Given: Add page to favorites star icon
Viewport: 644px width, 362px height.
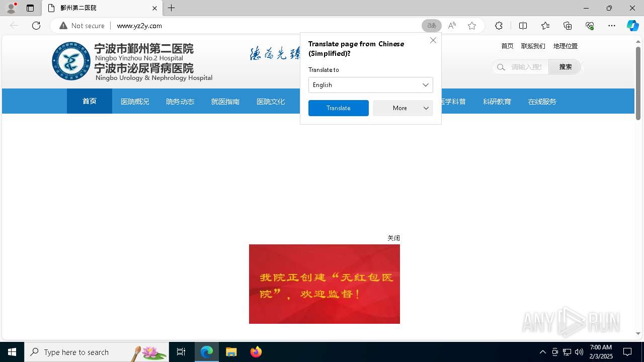Looking at the screenshot, I should [x=472, y=26].
